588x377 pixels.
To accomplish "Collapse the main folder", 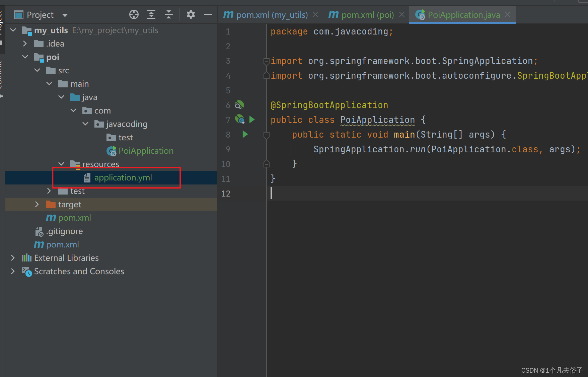I will coord(49,84).
